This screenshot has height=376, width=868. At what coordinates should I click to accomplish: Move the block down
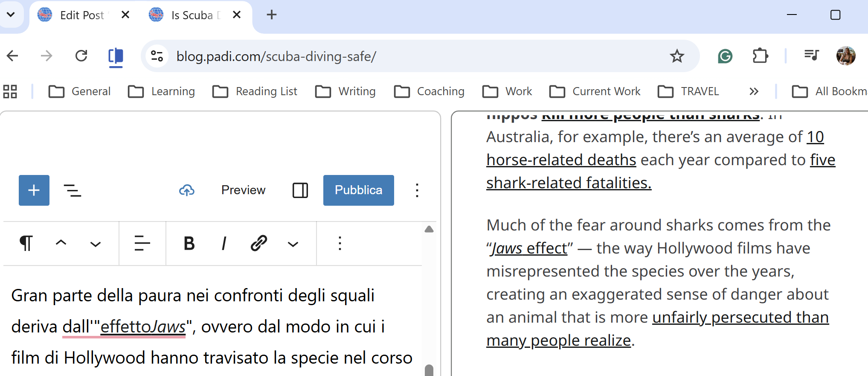pos(96,245)
